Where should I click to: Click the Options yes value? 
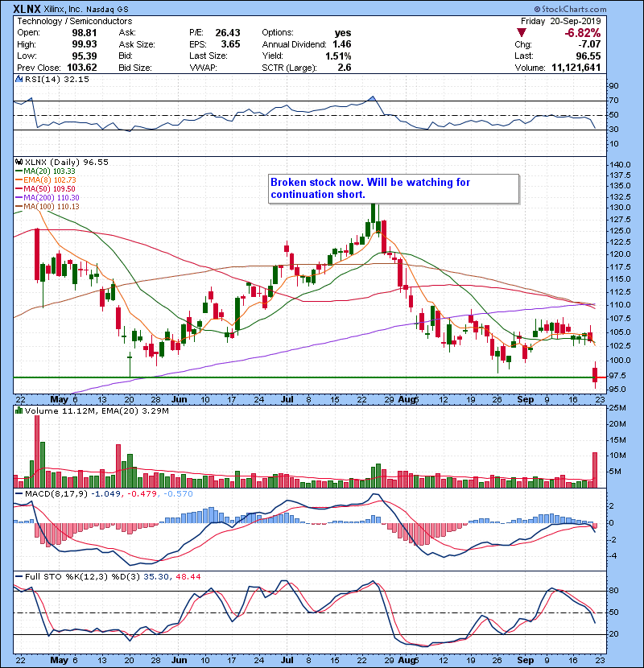(x=343, y=33)
